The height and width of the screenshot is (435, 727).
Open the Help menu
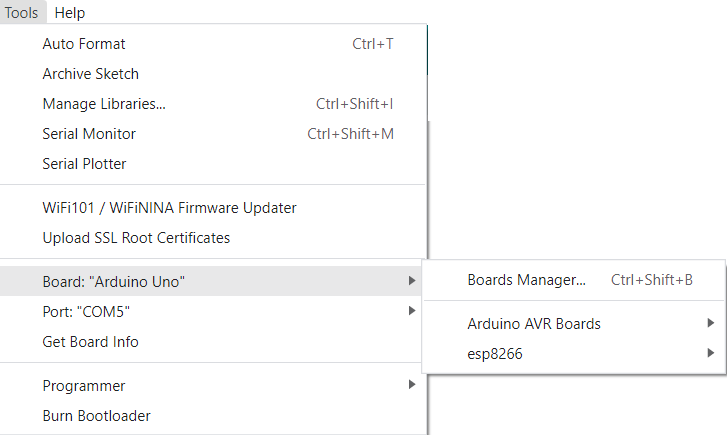pyautogui.click(x=70, y=13)
